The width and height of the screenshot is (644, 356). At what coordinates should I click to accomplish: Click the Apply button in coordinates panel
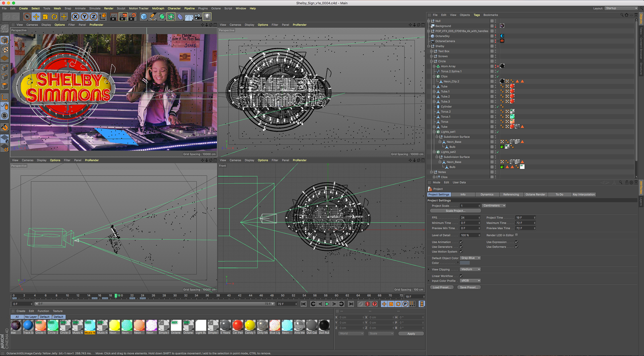pyautogui.click(x=411, y=334)
